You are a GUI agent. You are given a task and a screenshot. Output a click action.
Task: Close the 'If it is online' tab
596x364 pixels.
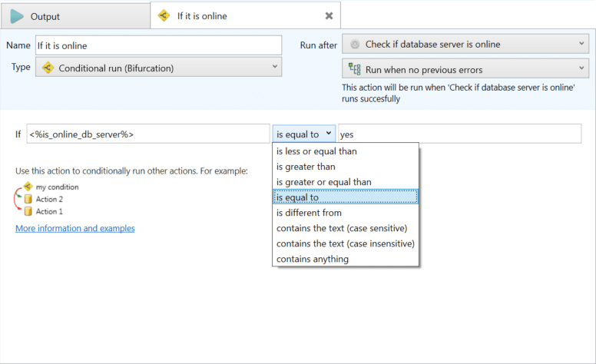pyautogui.click(x=329, y=15)
